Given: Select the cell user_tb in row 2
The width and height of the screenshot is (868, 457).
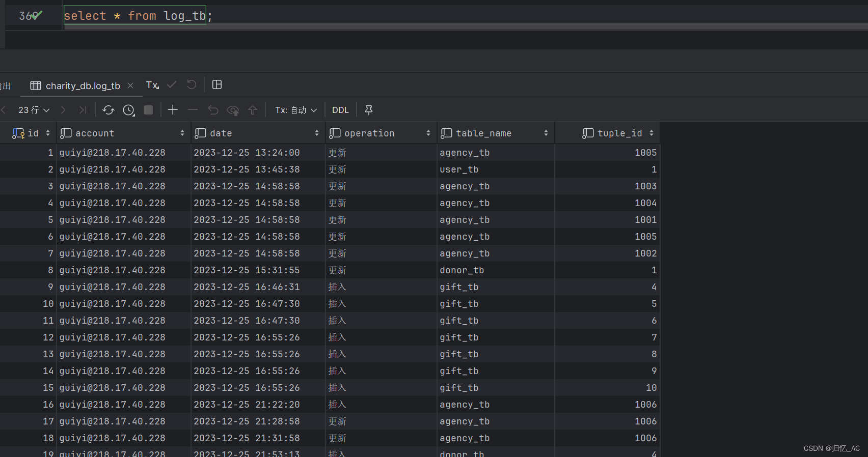Looking at the screenshot, I should click(x=496, y=169).
